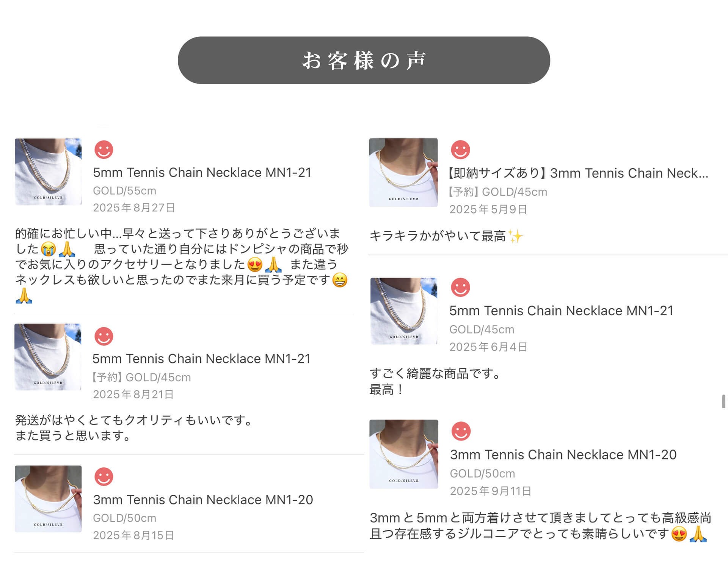Click smiley icon on August 27 review

click(x=104, y=149)
